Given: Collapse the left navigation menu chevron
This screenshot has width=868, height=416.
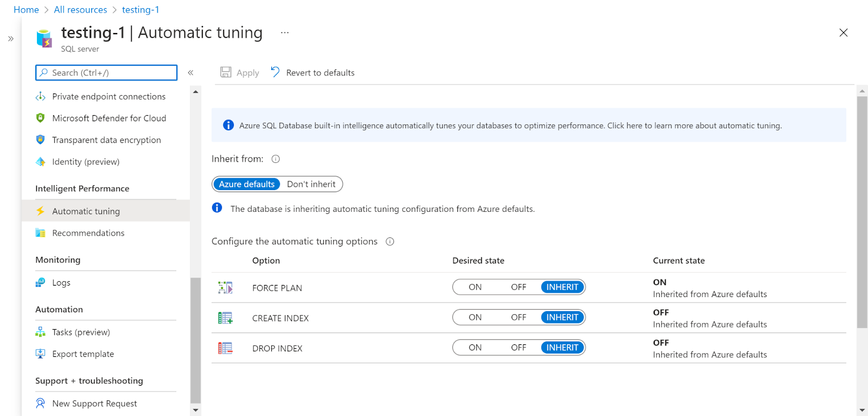Looking at the screenshot, I should click(x=190, y=73).
